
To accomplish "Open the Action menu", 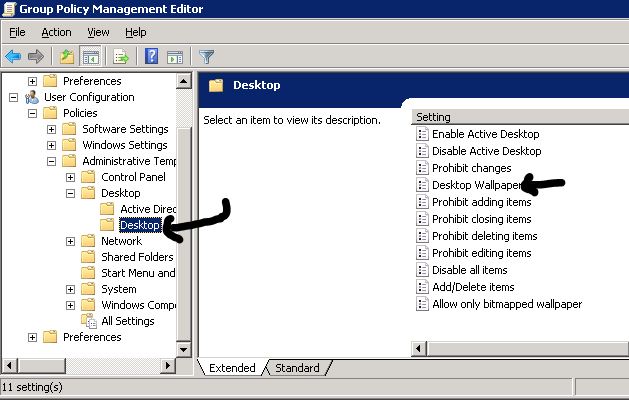I will 56,32.
